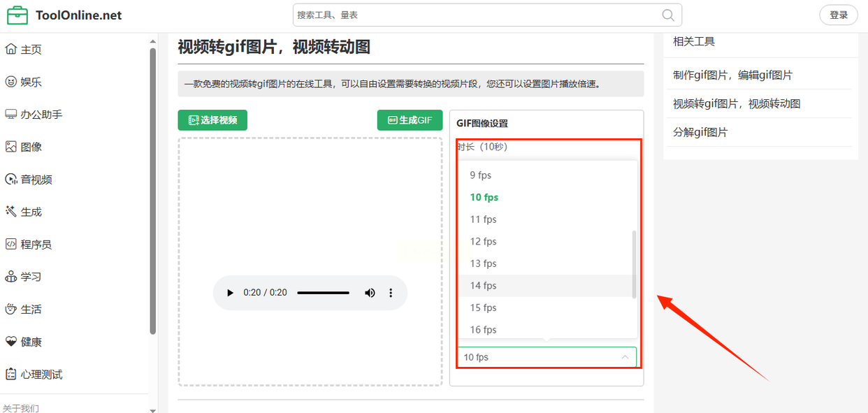
Task: Open the 主页 home sidebar item
Action: tap(24, 50)
